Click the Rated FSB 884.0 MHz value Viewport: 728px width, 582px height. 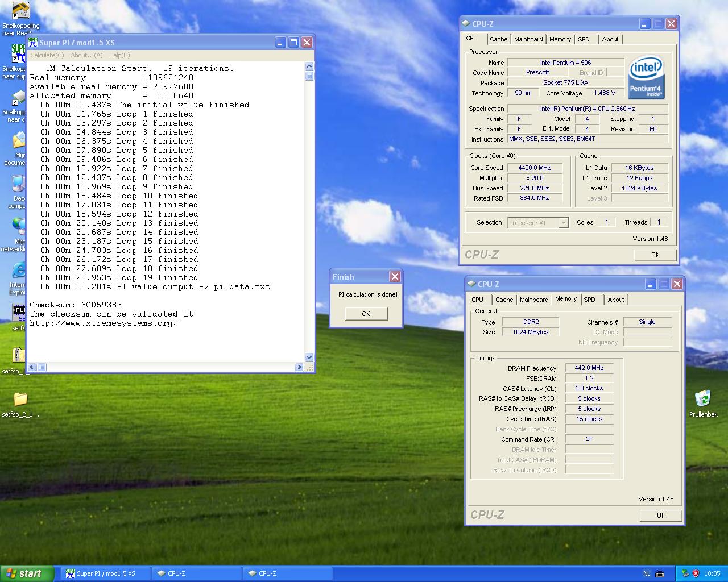[535, 198]
